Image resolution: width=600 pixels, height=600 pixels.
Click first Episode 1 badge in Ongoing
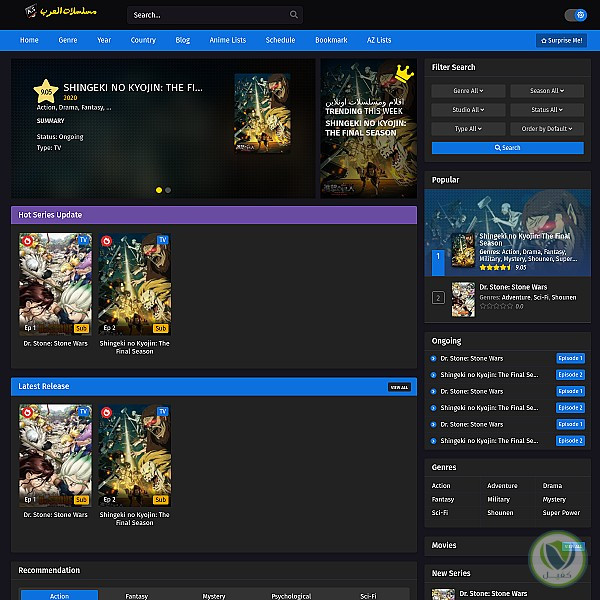pyautogui.click(x=570, y=358)
